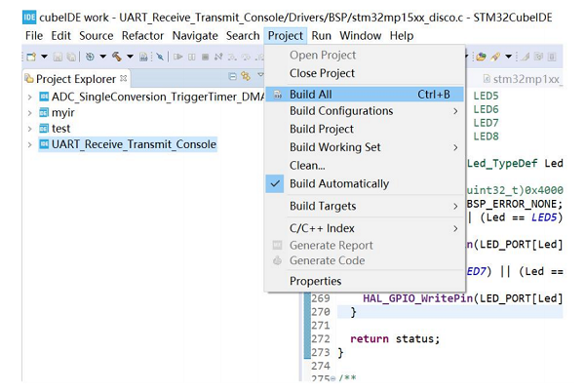Open Project Explorer view menu arrow

pyautogui.click(x=260, y=75)
